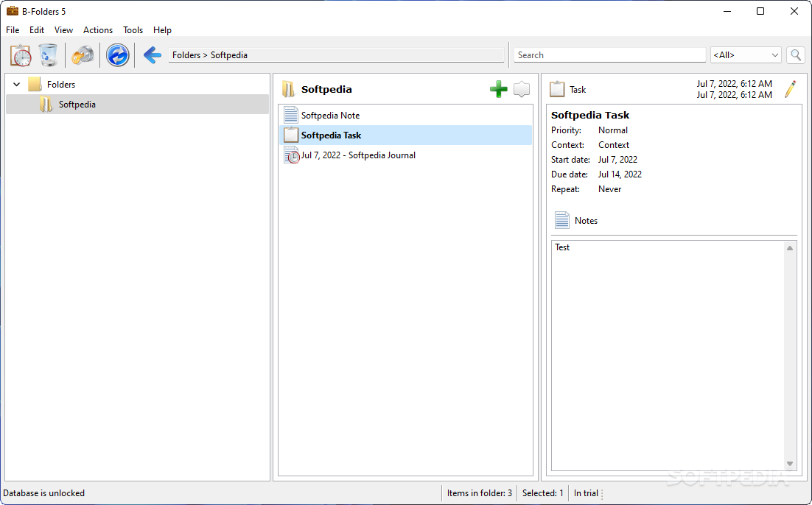
Task: Click the Start date Jul 7, 2022
Action: pyautogui.click(x=617, y=159)
